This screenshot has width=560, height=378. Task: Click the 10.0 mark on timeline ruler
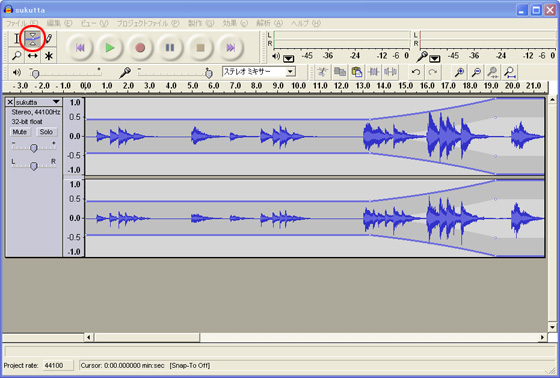coord(299,86)
